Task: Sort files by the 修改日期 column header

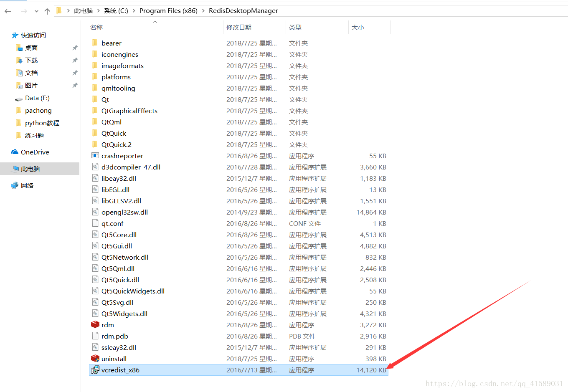Action: (239, 27)
